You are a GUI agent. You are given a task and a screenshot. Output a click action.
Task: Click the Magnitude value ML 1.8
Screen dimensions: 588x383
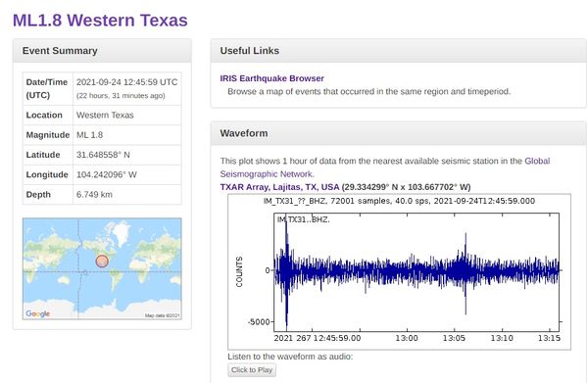[x=89, y=135]
